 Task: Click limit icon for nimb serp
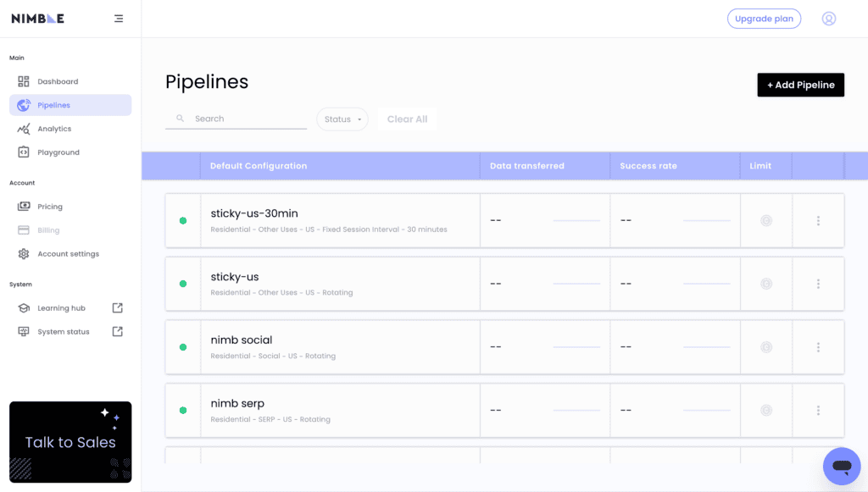coord(766,410)
